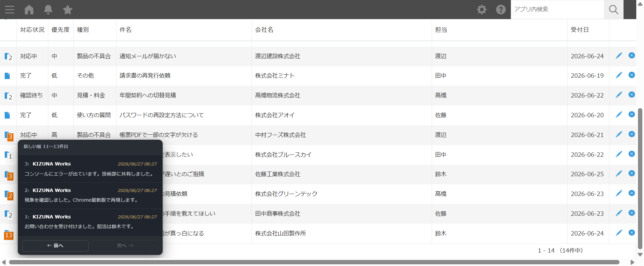Delete the 株式会社アオイ record

[632, 114]
